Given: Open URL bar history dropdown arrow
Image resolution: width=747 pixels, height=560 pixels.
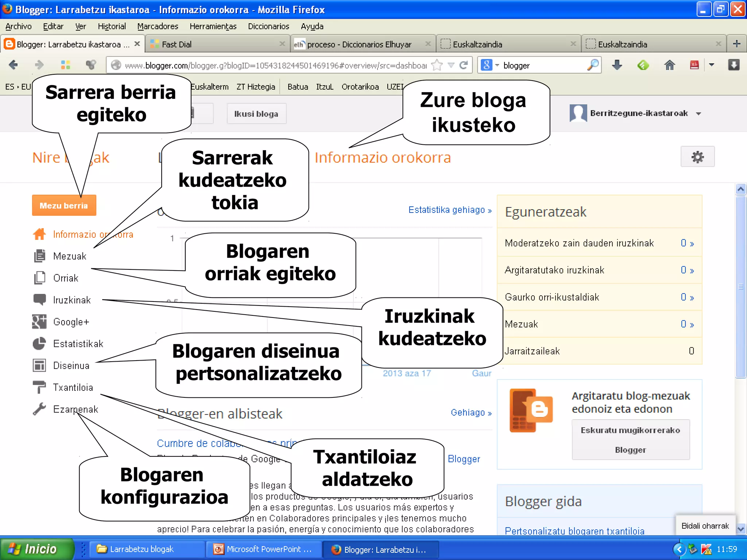Looking at the screenshot, I should [451, 65].
